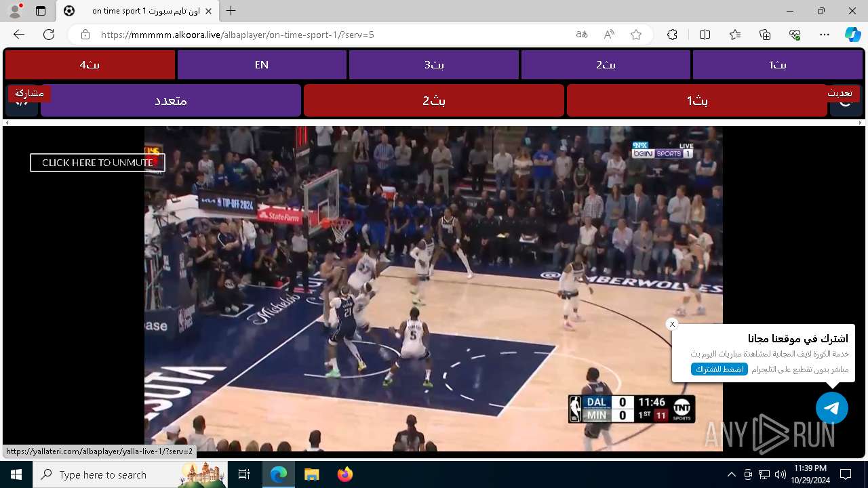The image size is (868, 488).
Task: Select the بث4 stream tab
Action: (90, 65)
